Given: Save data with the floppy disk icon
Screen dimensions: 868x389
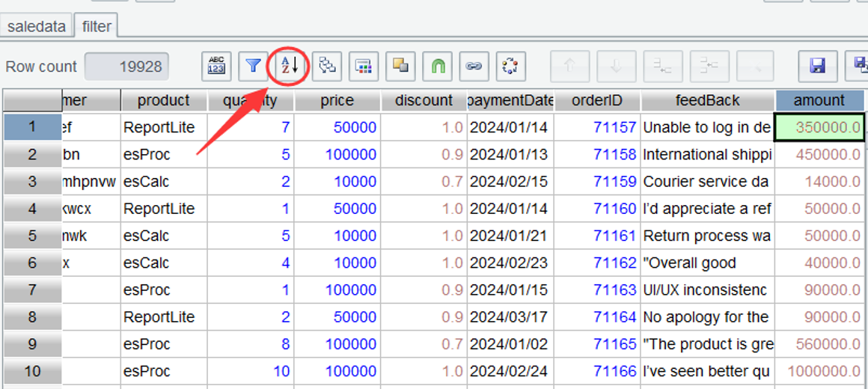Looking at the screenshot, I should coord(817,67).
